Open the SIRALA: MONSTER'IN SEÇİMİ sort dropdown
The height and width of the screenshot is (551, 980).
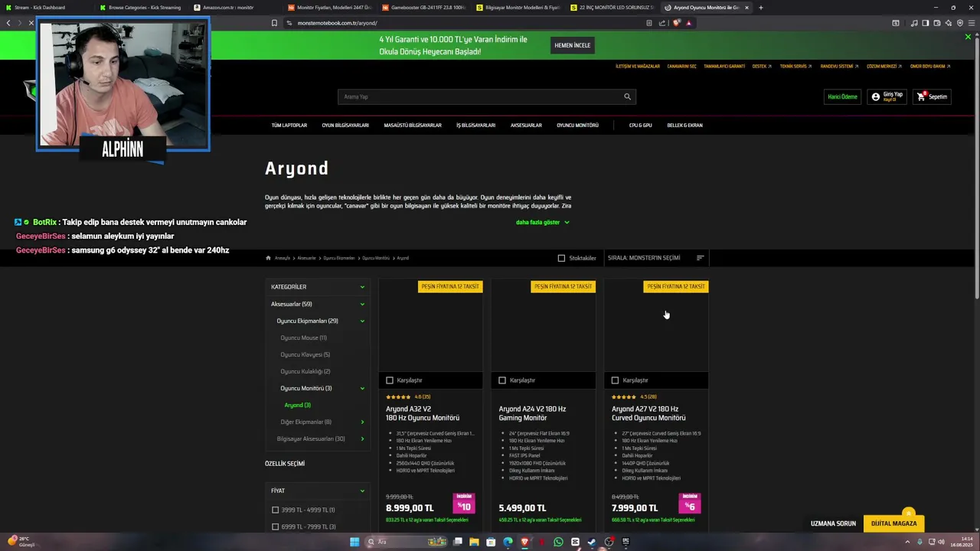pos(655,258)
